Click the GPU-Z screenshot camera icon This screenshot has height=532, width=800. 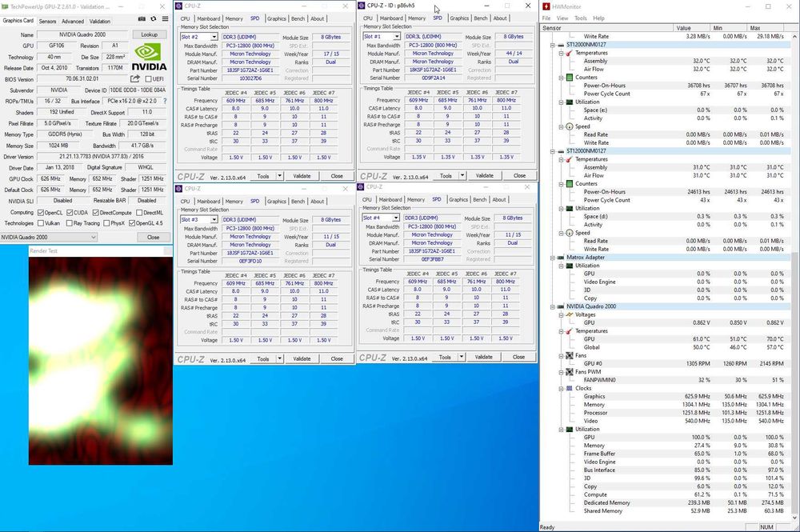(142, 19)
